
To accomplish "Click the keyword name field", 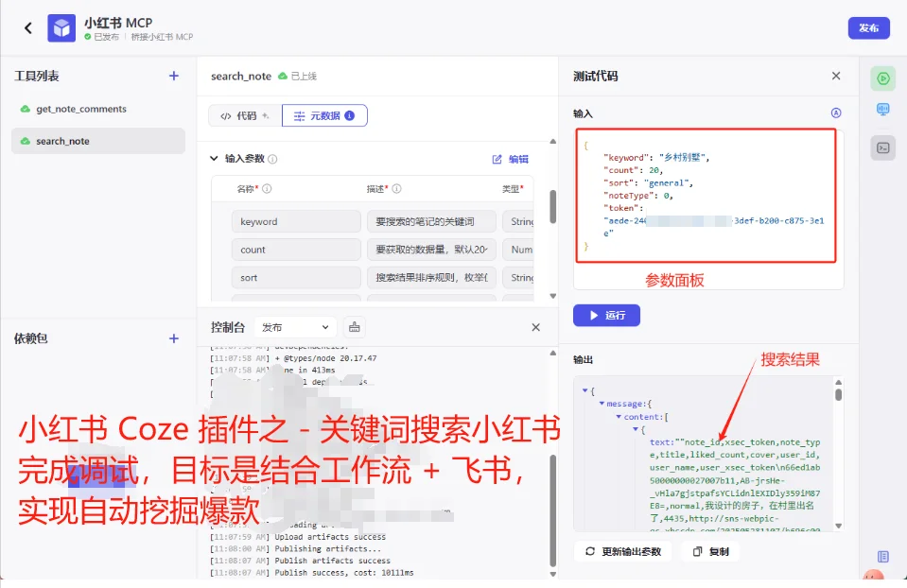I will [296, 221].
